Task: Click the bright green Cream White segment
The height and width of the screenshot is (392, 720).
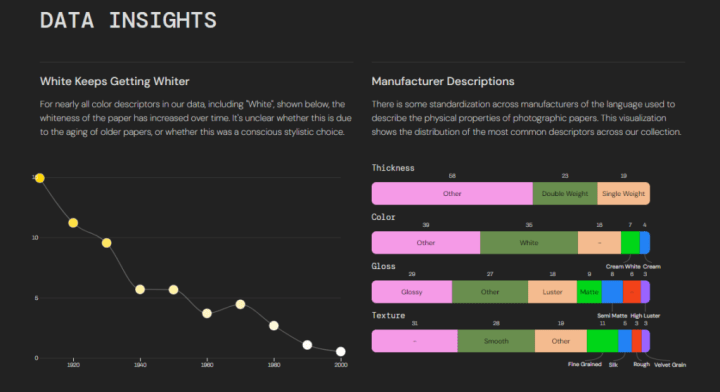Action: pos(630,242)
